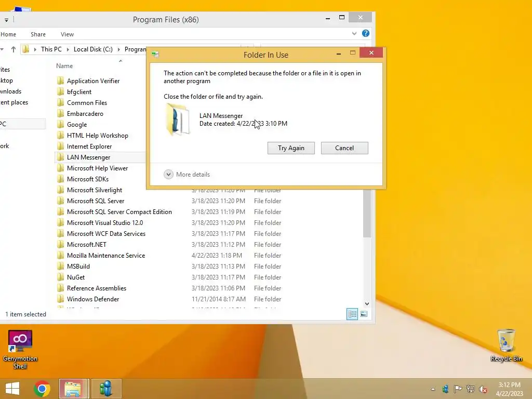Show hidden system tray icons arrow
The width and height of the screenshot is (532, 399).
pos(433,389)
